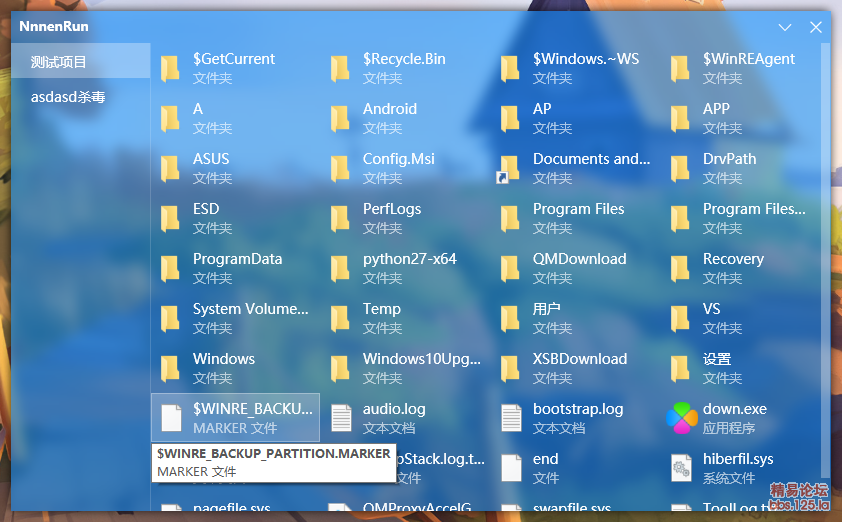This screenshot has height=522, width=842.
Task: Click the 设置 folder name
Action: pyautogui.click(x=717, y=359)
